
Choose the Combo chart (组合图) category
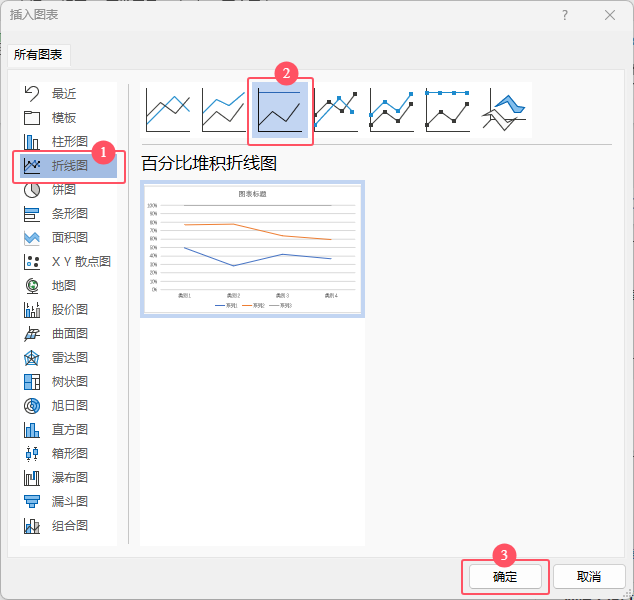[68, 526]
